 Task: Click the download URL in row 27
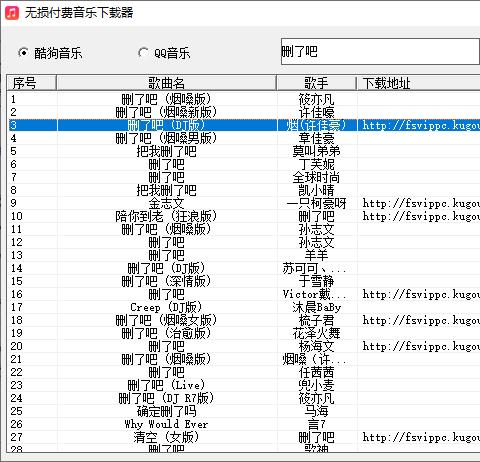tap(421, 437)
